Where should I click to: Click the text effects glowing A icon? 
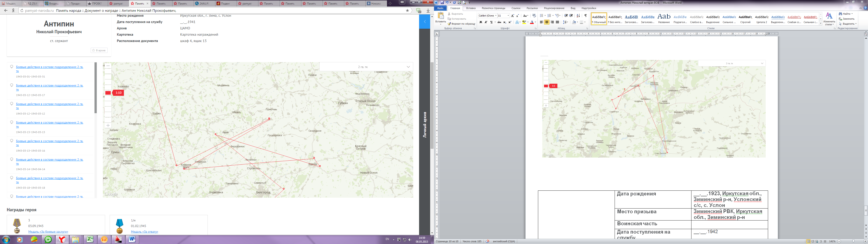517,22
